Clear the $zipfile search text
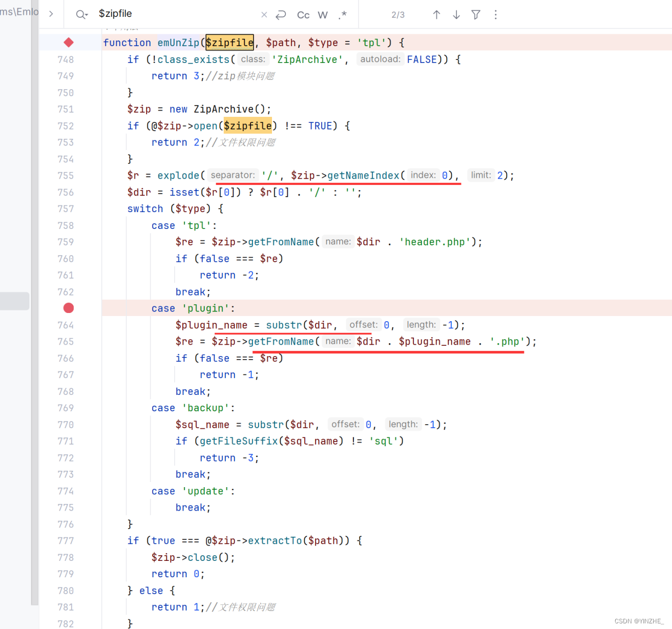The width and height of the screenshot is (672, 629). [x=264, y=15]
